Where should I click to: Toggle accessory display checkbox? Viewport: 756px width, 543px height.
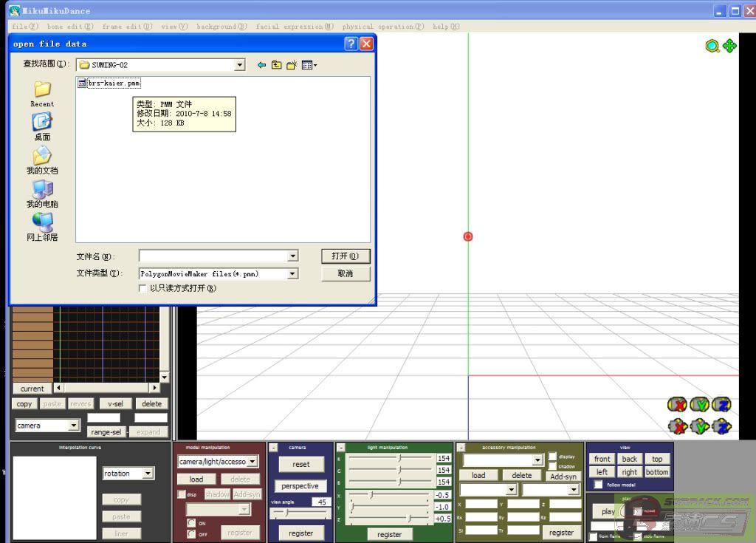tap(552, 457)
